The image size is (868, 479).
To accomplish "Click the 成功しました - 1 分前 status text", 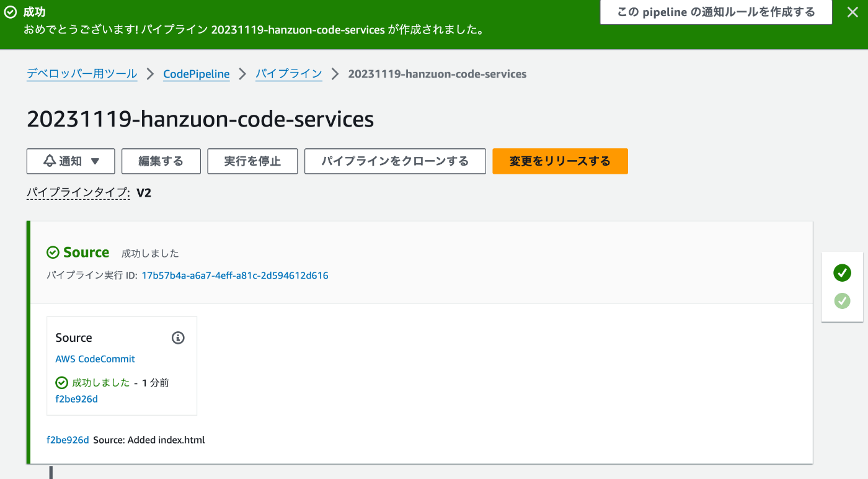I will (120, 383).
